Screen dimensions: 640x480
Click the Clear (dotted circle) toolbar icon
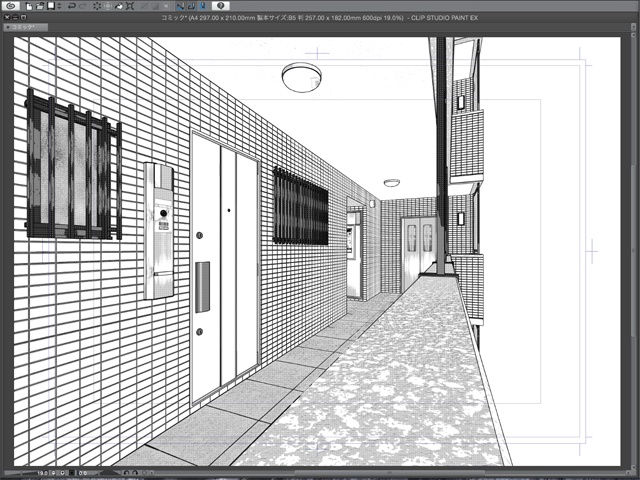97,6
